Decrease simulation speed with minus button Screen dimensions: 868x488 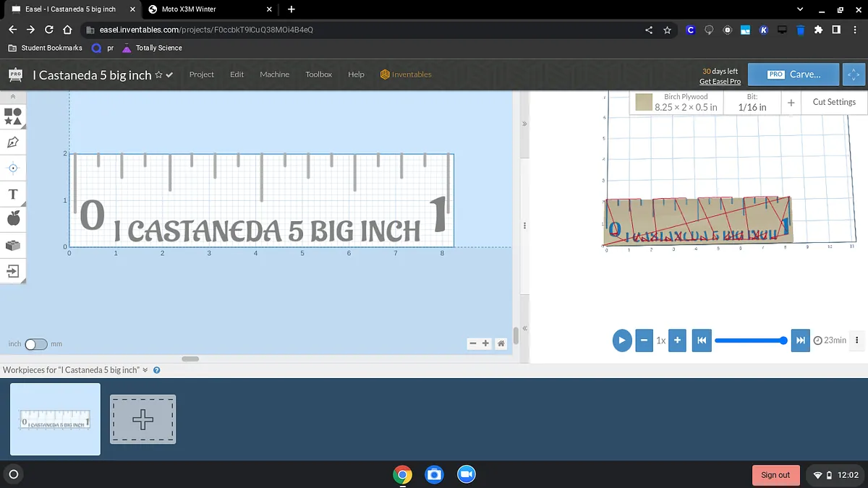point(644,340)
